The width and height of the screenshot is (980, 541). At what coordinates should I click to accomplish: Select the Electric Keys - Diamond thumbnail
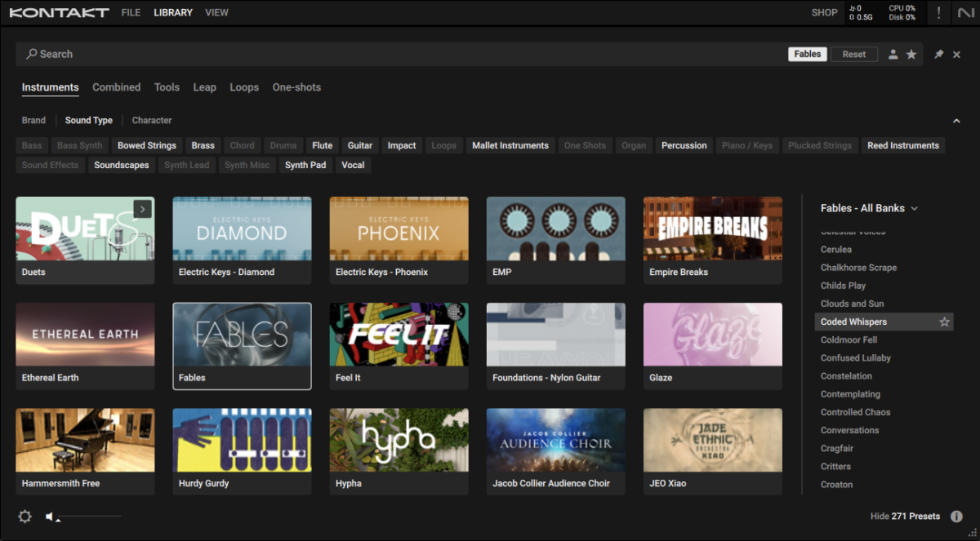[x=242, y=228]
